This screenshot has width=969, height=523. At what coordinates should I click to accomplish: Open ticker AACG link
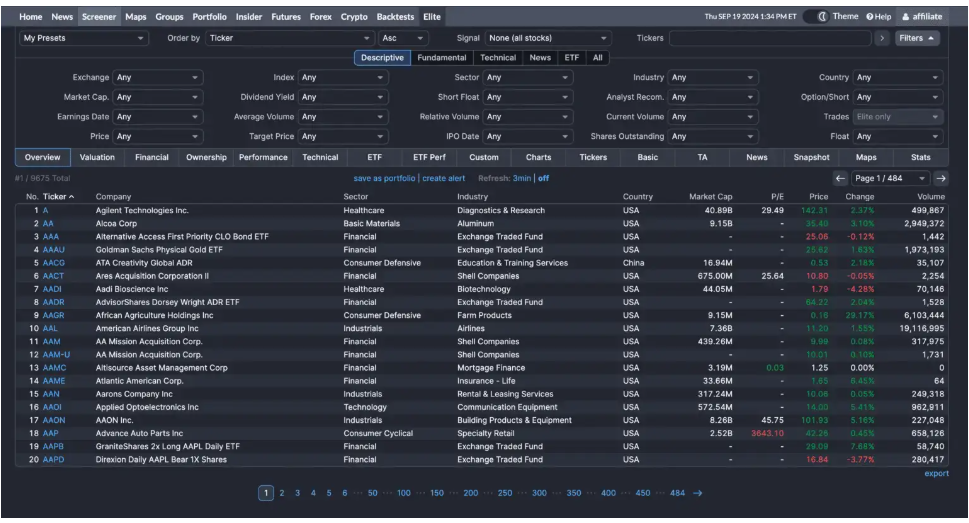coord(54,263)
